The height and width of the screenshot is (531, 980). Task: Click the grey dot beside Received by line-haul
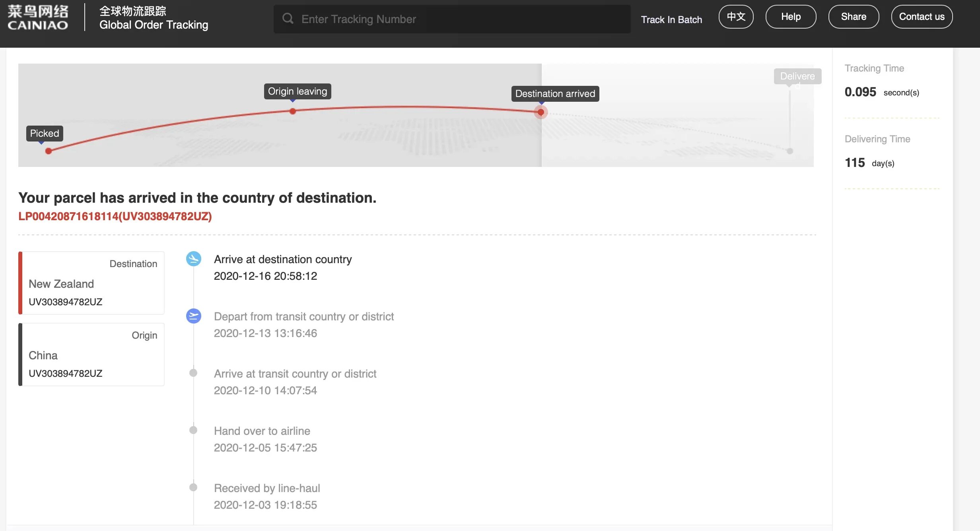coord(193,487)
